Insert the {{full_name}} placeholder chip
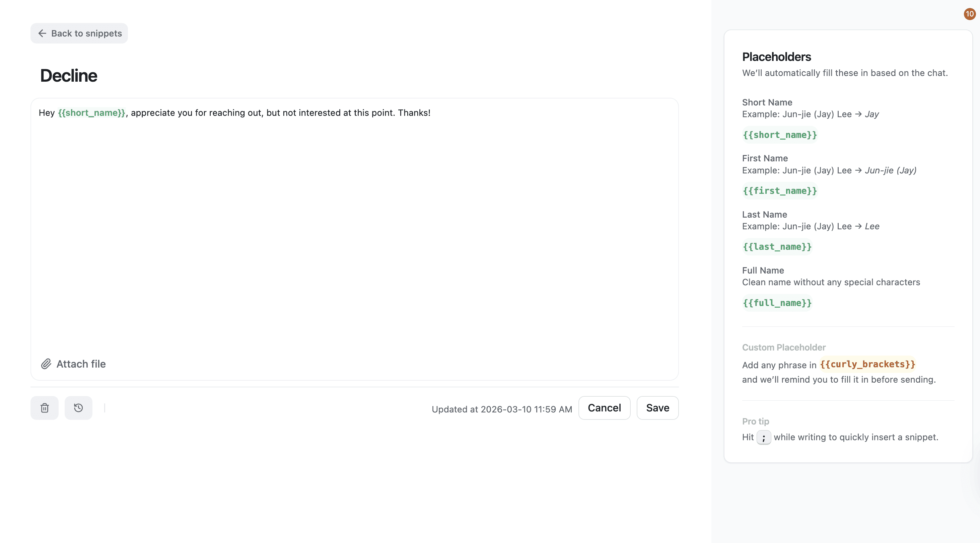This screenshot has height=543, width=980. click(x=777, y=303)
